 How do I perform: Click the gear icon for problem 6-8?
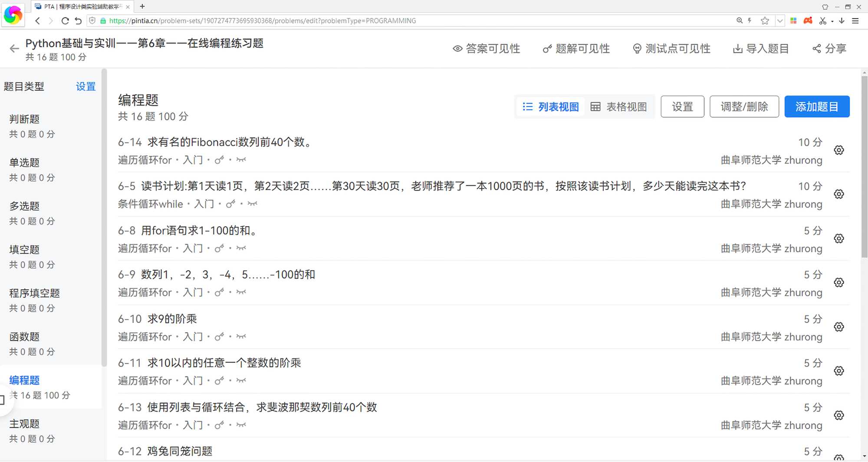click(x=838, y=238)
